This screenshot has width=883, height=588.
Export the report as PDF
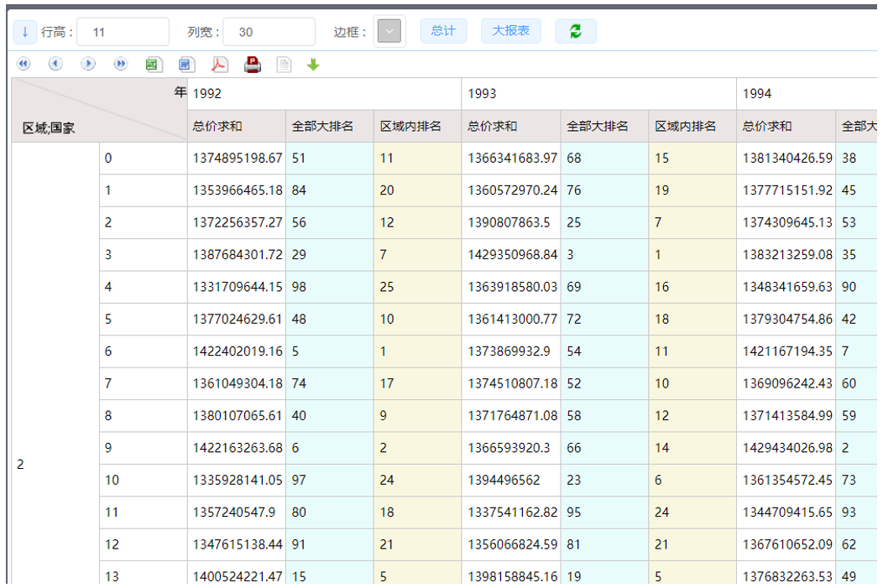click(219, 65)
